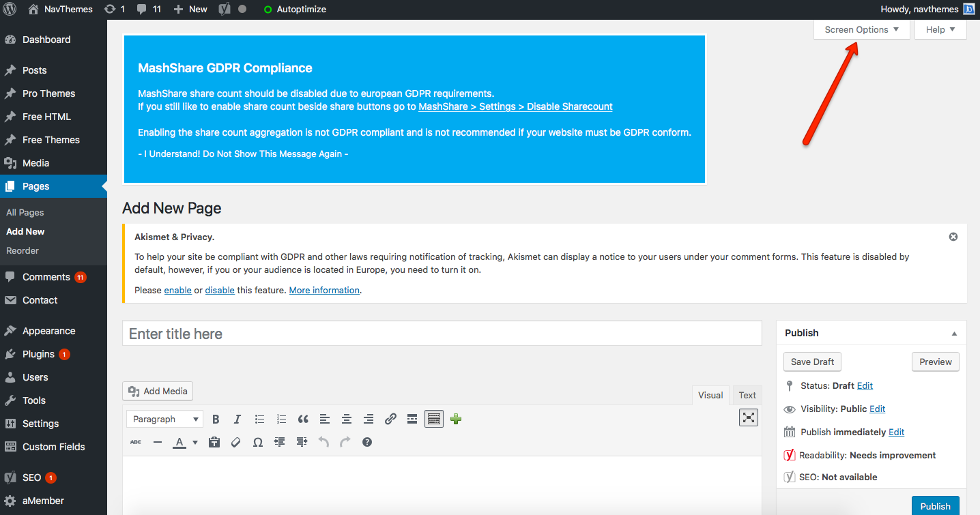Toggle the editor toolbar kitchen sink

[434, 419]
